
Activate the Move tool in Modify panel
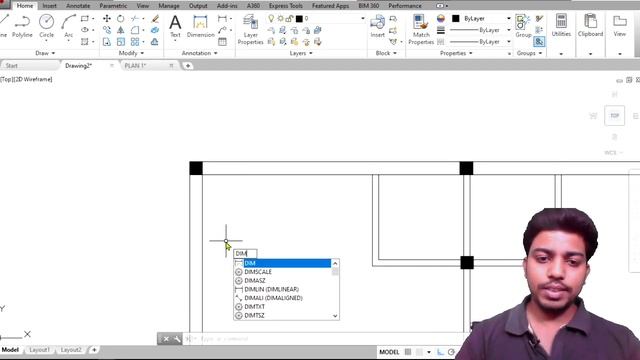pyautogui.click(x=107, y=18)
